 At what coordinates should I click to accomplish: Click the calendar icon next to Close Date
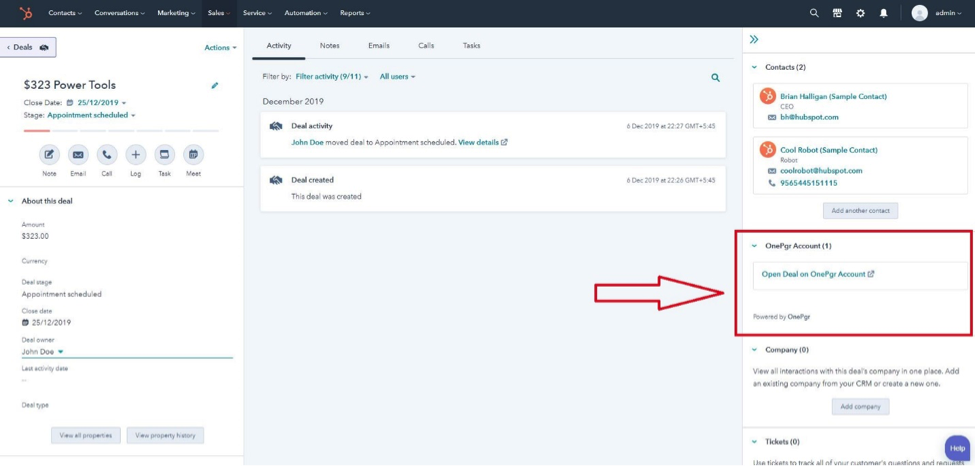pyautogui.click(x=70, y=103)
